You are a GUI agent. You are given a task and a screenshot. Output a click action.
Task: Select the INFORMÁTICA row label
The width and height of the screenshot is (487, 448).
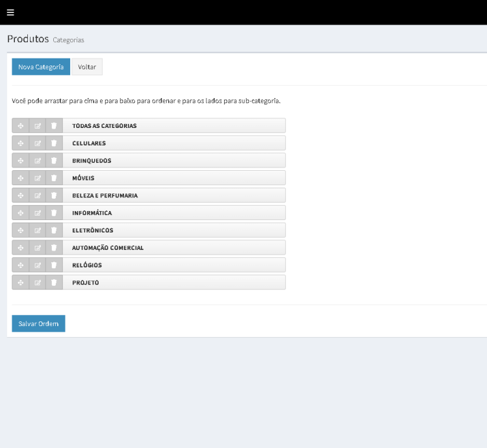[92, 213]
